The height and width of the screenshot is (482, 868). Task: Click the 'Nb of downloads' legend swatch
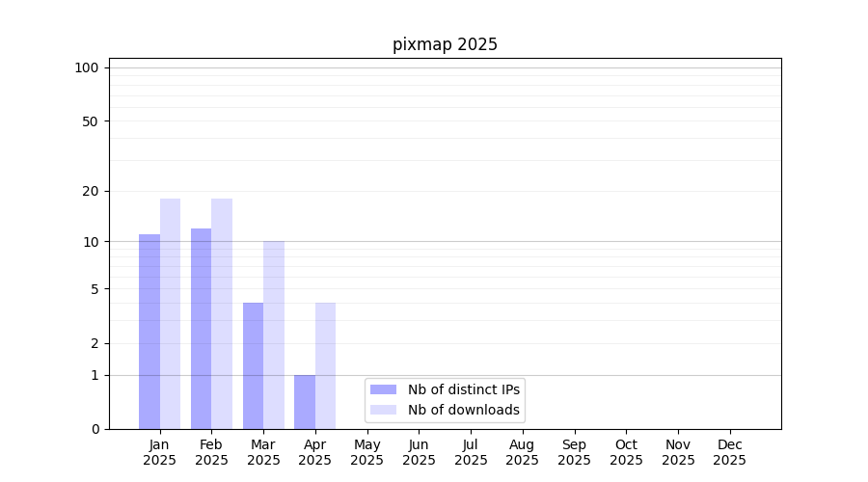[x=383, y=410]
